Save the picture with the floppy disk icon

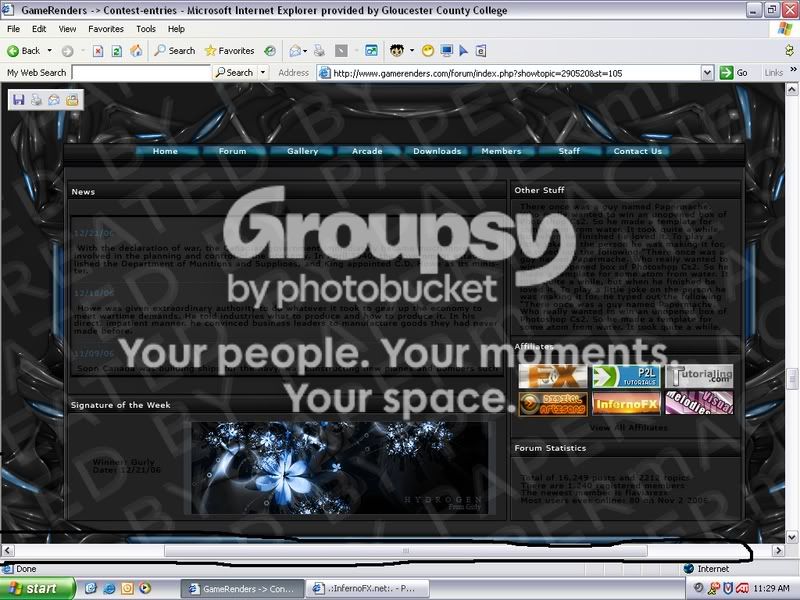click(19, 99)
